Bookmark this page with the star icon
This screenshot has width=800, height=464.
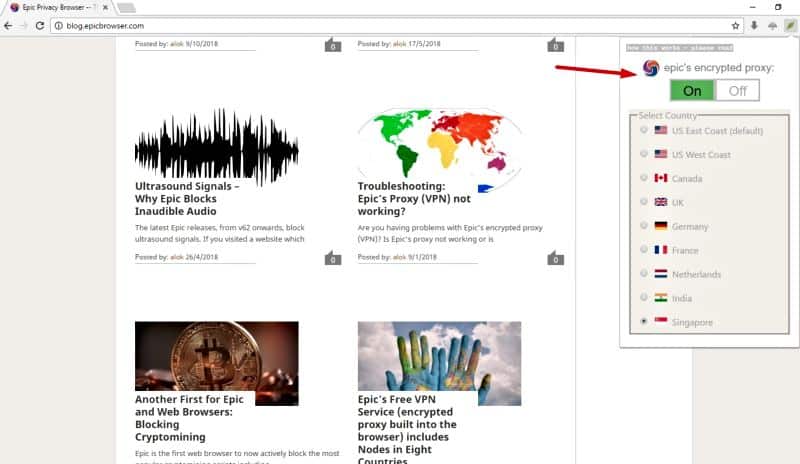tap(735, 26)
